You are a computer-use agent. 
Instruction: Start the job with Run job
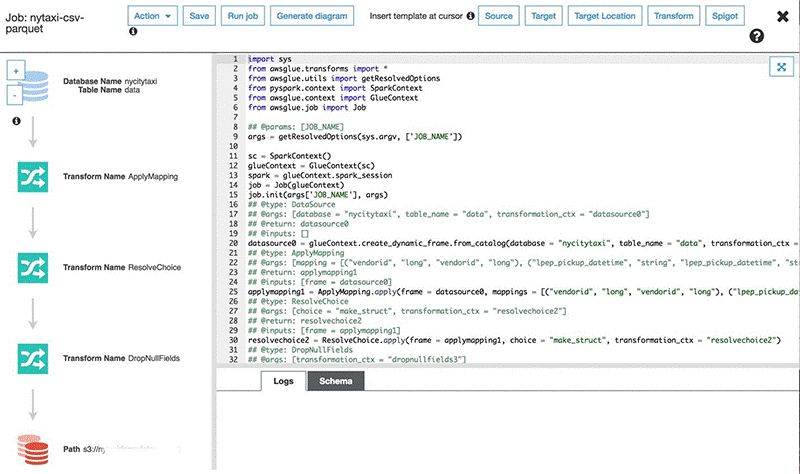tap(243, 16)
